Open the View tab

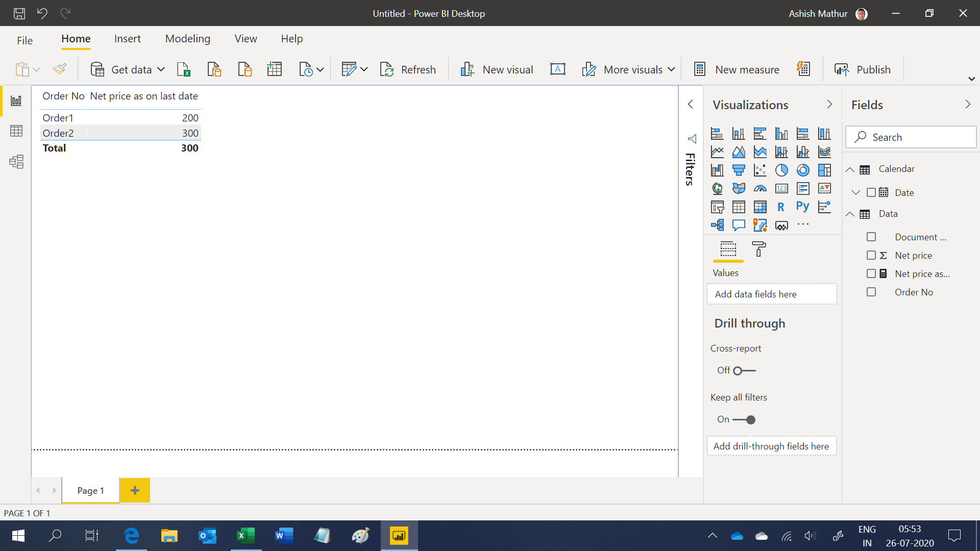[x=246, y=39]
